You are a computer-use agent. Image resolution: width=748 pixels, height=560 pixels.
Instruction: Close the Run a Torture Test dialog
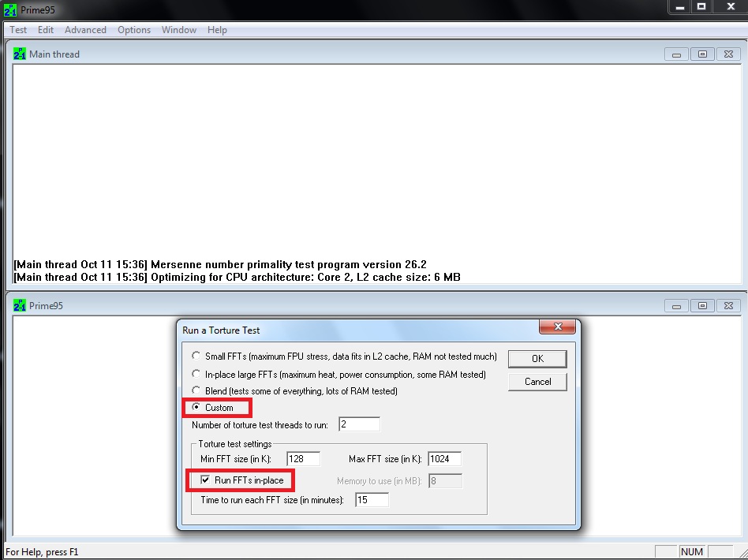click(x=558, y=327)
